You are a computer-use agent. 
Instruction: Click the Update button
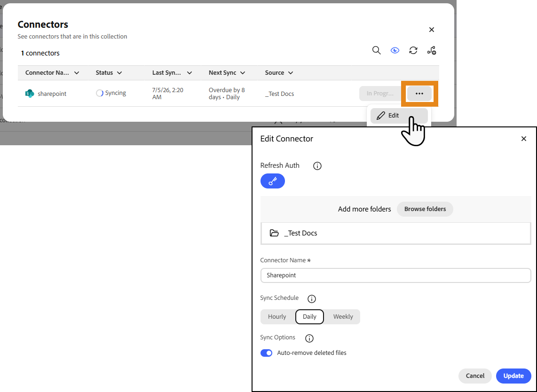point(513,376)
